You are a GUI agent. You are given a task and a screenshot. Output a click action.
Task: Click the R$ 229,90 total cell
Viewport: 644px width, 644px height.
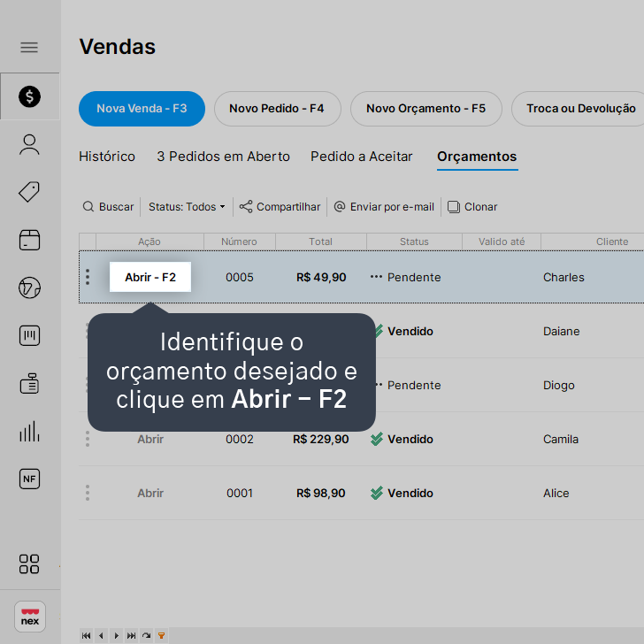pyautogui.click(x=321, y=439)
